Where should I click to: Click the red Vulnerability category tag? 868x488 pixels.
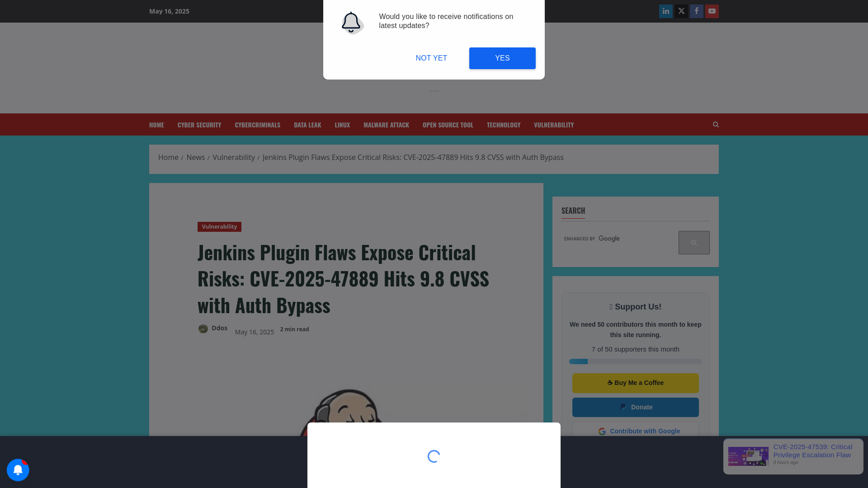pos(219,227)
